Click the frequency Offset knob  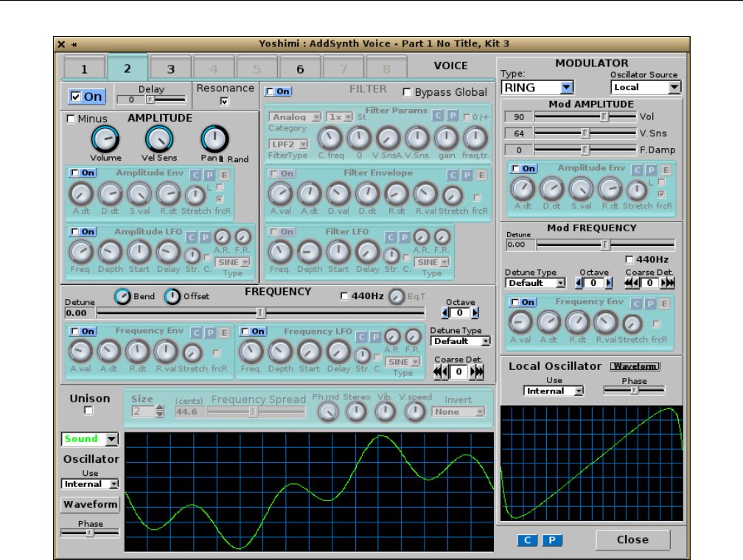(x=172, y=296)
